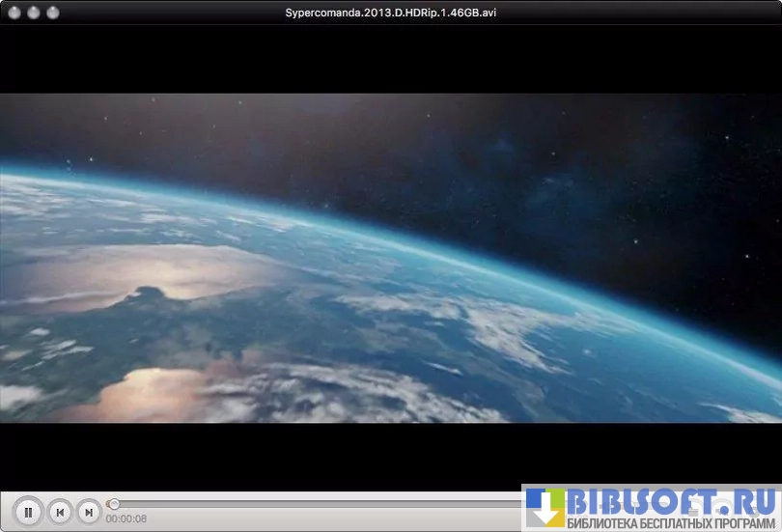Pause the video playback
Image resolution: width=782 pixels, height=532 pixels.
click(28, 512)
